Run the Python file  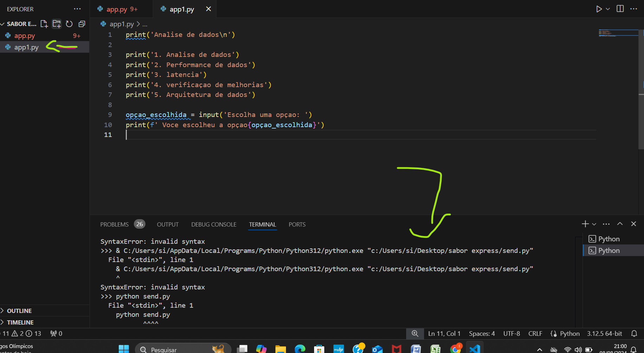click(x=599, y=9)
